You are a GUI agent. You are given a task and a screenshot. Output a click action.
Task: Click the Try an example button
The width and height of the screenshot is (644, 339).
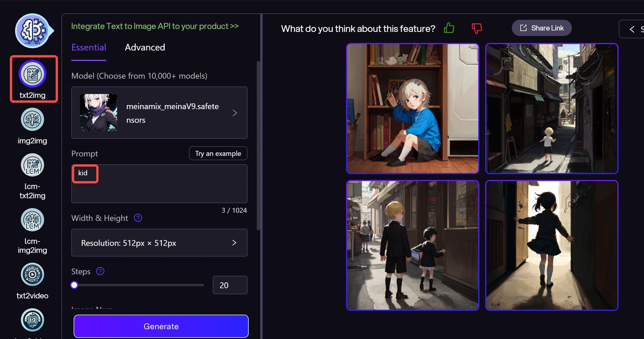[218, 153]
